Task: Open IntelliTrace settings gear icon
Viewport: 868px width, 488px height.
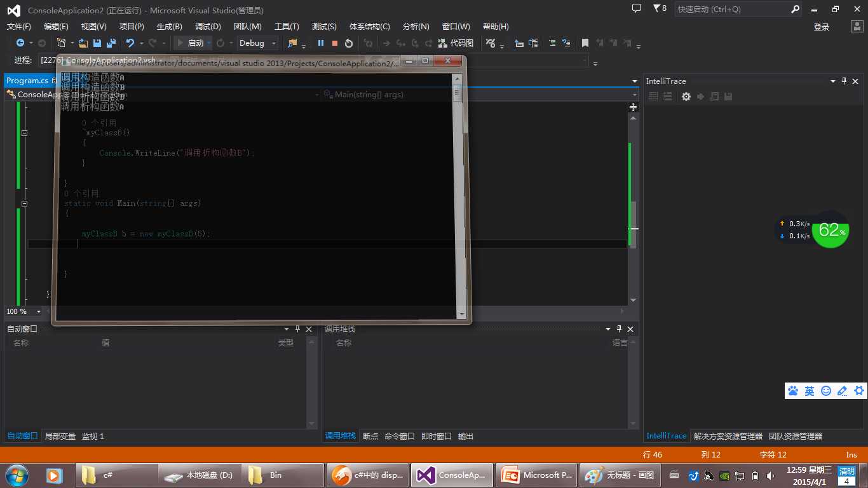Action: 686,97
